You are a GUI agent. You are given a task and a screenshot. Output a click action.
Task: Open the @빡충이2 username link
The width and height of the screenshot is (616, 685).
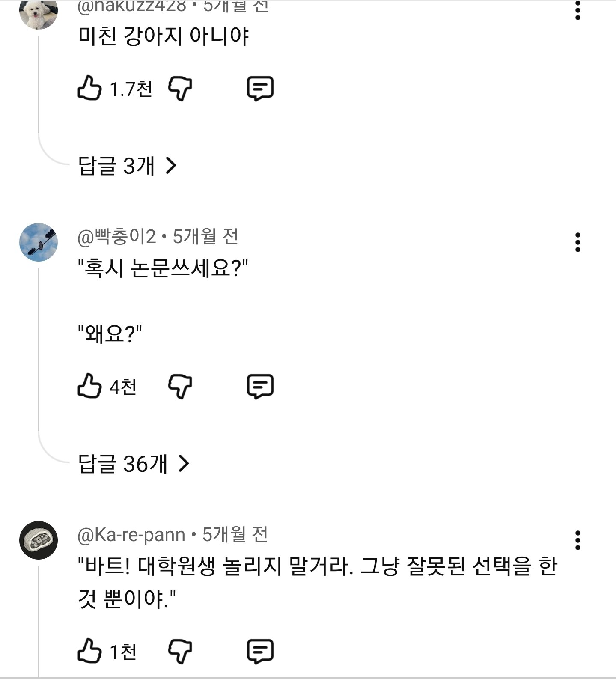point(116,236)
